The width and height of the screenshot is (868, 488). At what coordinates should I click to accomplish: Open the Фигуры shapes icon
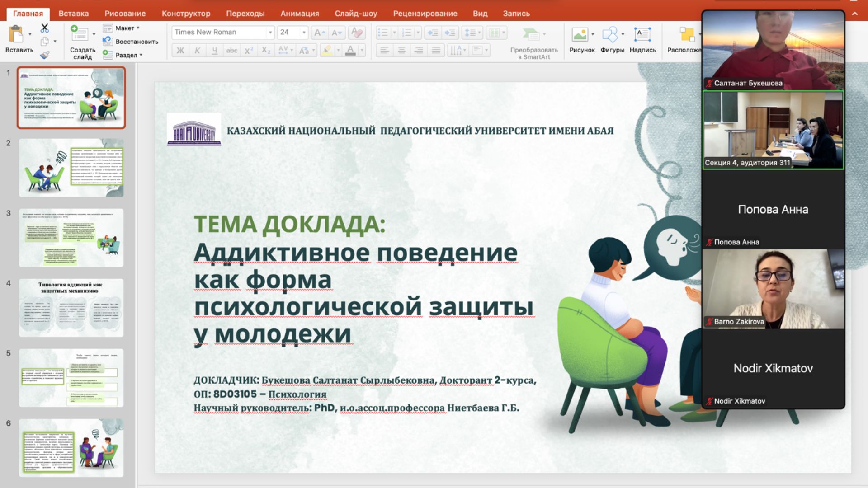pyautogui.click(x=610, y=35)
